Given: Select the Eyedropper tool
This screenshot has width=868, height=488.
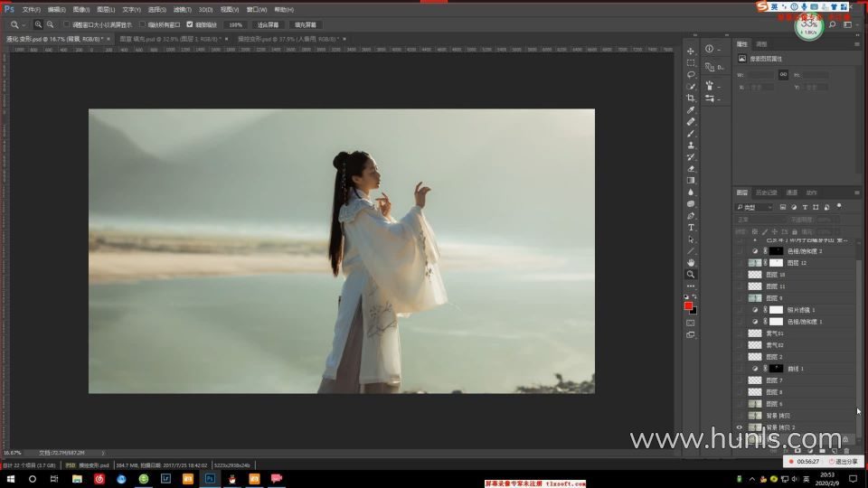Looking at the screenshot, I should [690, 109].
